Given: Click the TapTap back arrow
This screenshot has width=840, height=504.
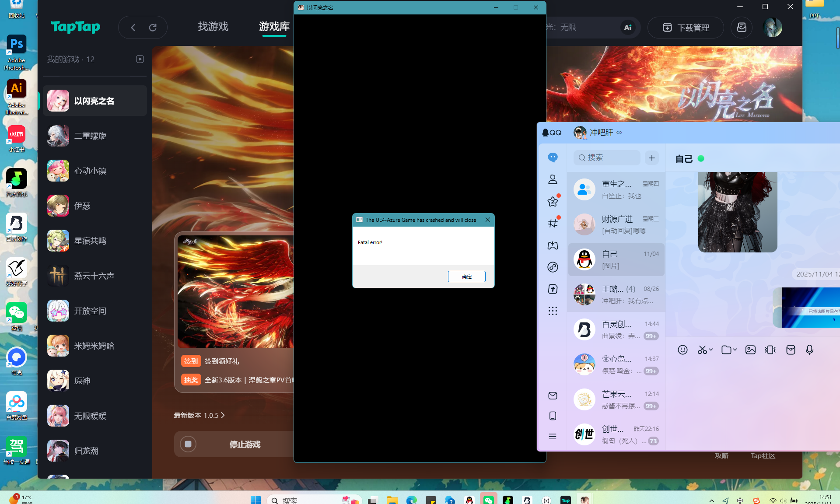Looking at the screenshot, I should pos(133,28).
